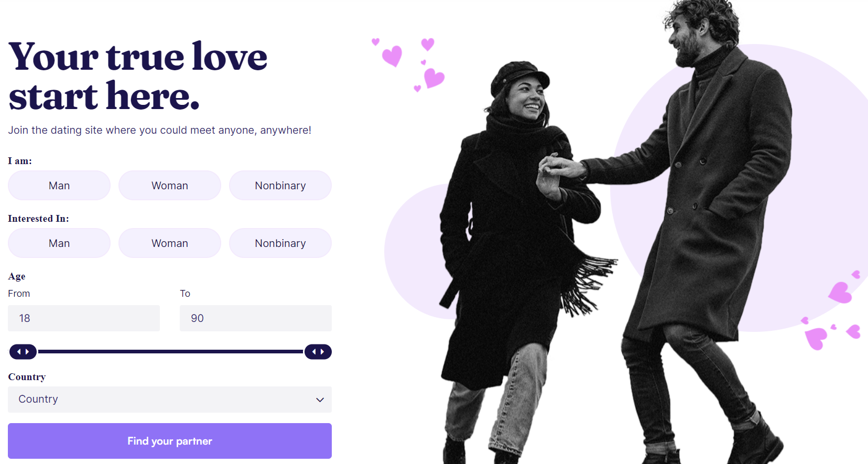The height and width of the screenshot is (464, 868).
Task: Click the Your true love headline
Action: coord(138,76)
